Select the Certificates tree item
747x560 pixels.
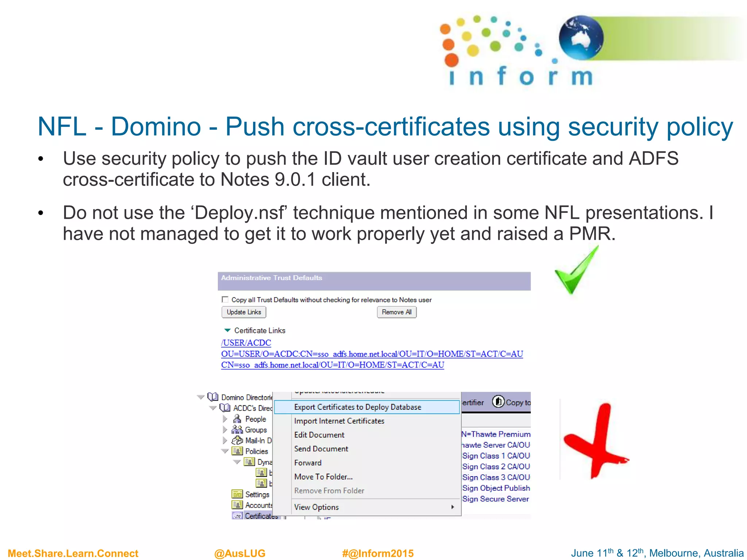coord(262,516)
